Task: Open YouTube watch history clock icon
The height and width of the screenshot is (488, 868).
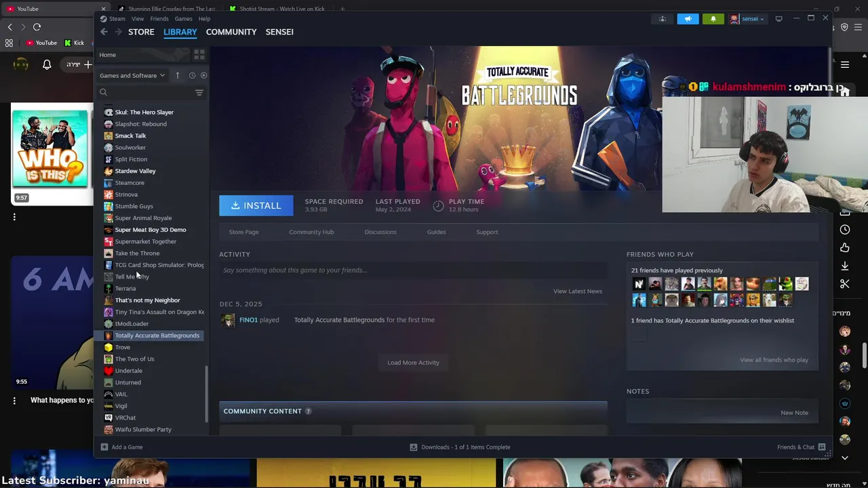Action: tap(845, 230)
